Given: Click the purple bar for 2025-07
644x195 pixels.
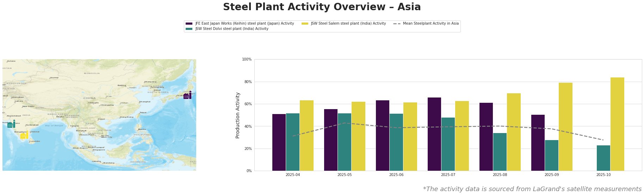Looking at the screenshot, I should [434, 134].
